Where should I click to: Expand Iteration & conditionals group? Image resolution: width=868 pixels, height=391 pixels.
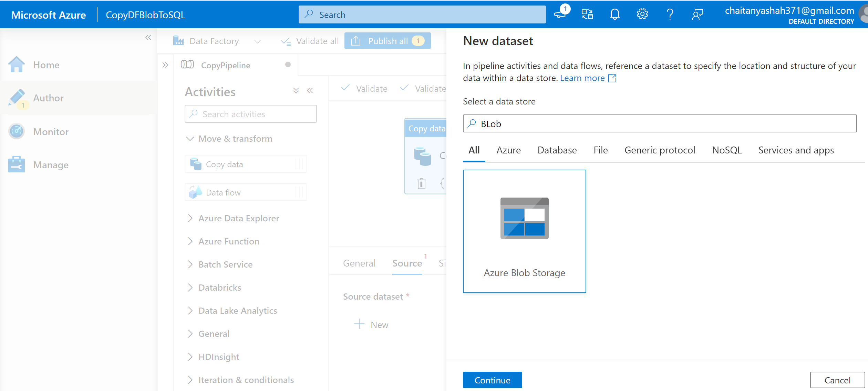[190, 380]
